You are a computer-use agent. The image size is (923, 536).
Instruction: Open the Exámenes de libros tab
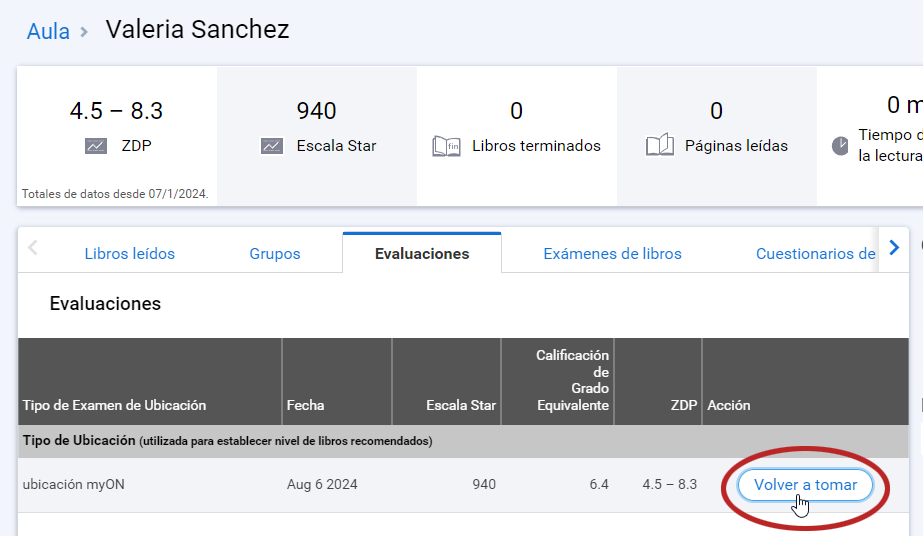tap(612, 254)
